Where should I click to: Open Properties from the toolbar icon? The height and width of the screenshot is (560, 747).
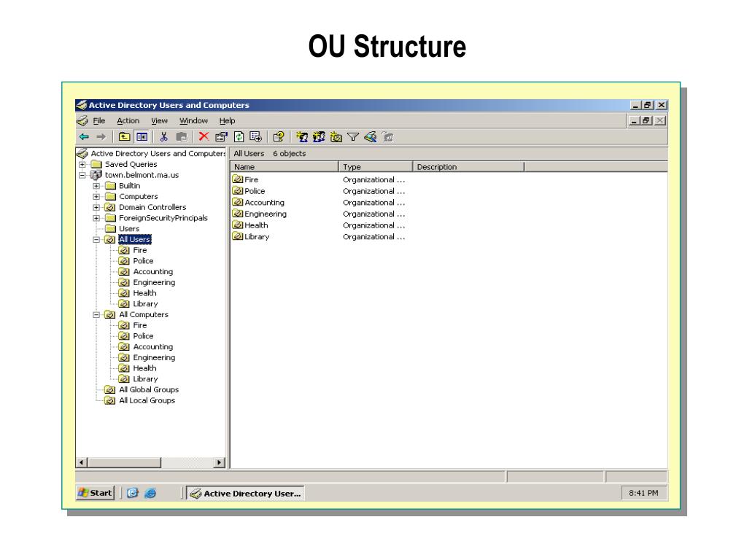[x=221, y=137]
